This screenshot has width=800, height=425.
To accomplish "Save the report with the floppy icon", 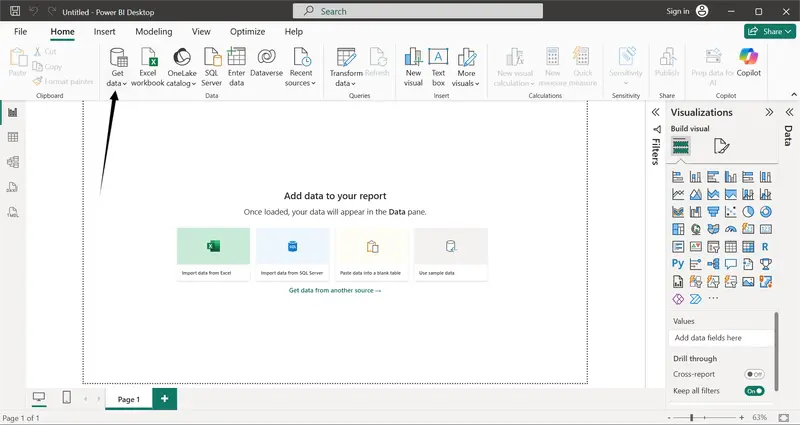I will click(x=15, y=11).
